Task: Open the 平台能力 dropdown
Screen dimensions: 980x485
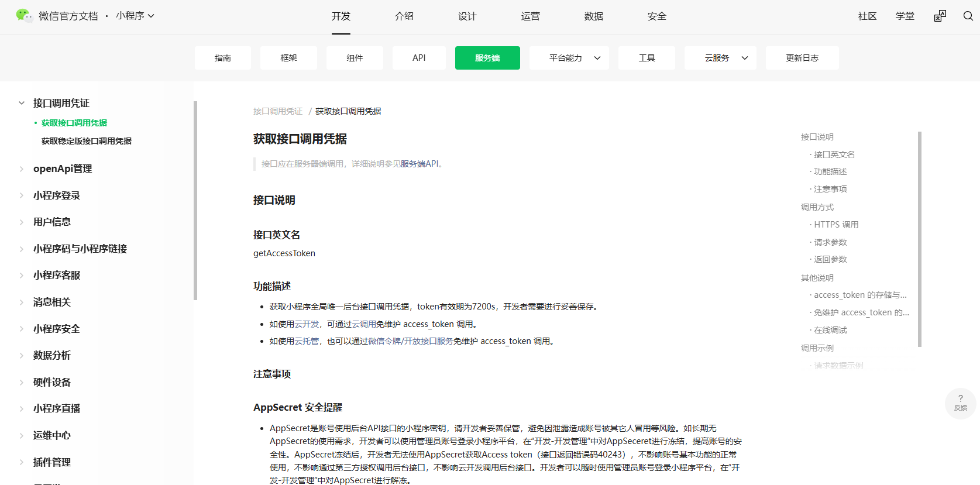Action: pos(569,58)
